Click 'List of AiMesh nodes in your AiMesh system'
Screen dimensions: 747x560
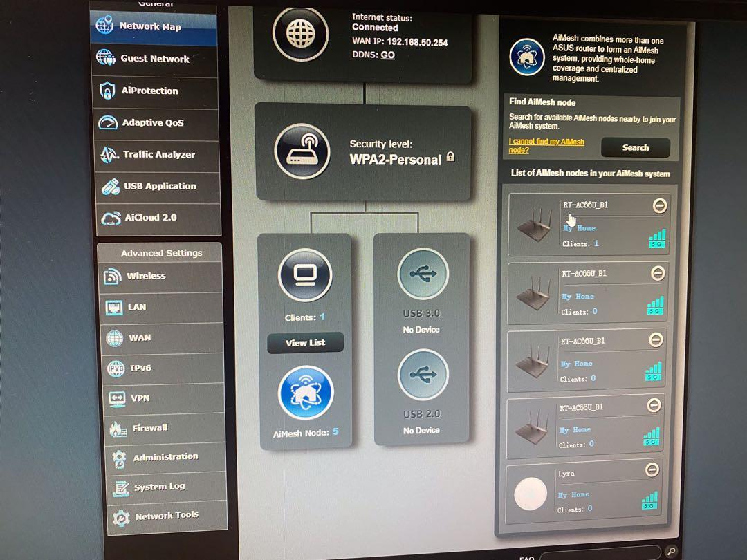590,174
